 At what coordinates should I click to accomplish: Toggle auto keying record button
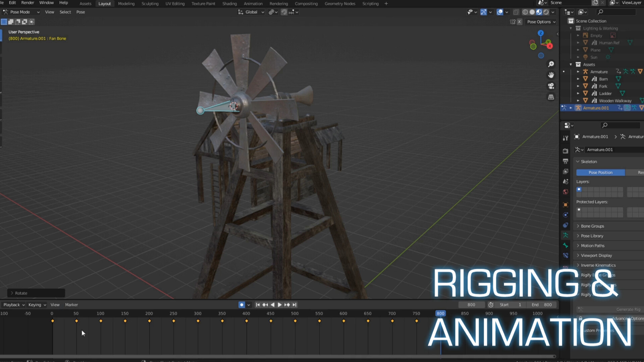[x=241, y=305]
